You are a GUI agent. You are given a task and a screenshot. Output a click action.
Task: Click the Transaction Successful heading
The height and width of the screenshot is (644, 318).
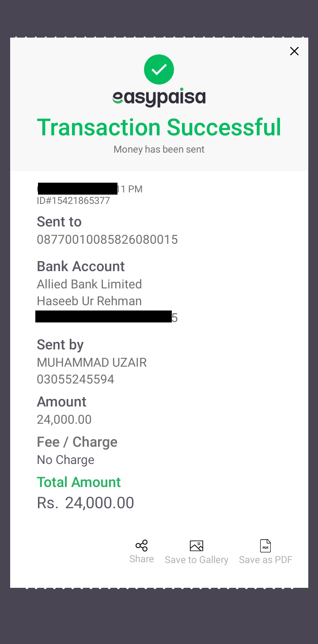click(159, 127)
